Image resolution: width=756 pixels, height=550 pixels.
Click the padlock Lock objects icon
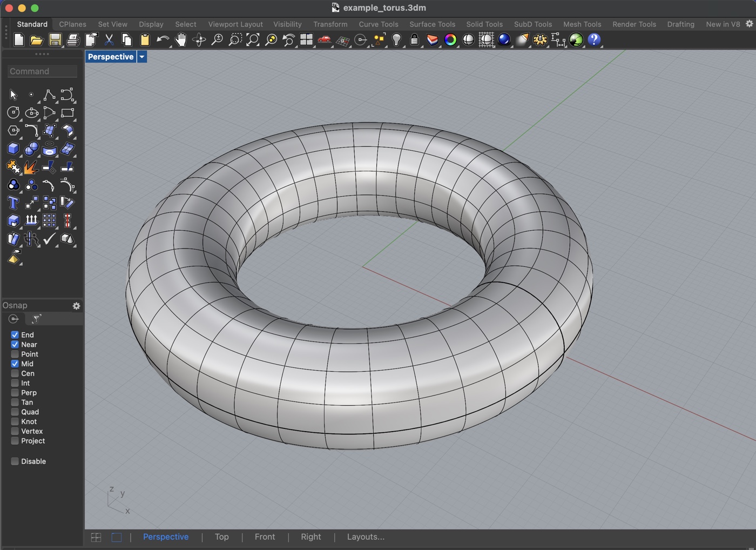tap(414, 39)
